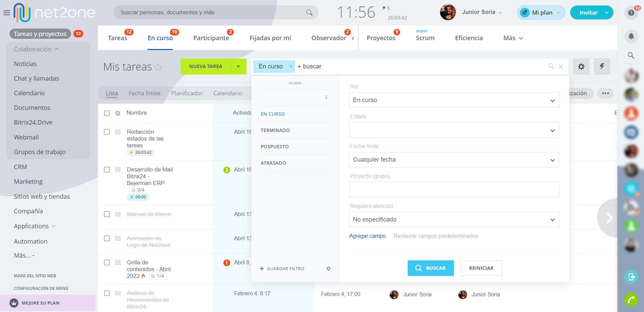Expand the Nueva Tarea dropdown arrow

tap(238, 66)
